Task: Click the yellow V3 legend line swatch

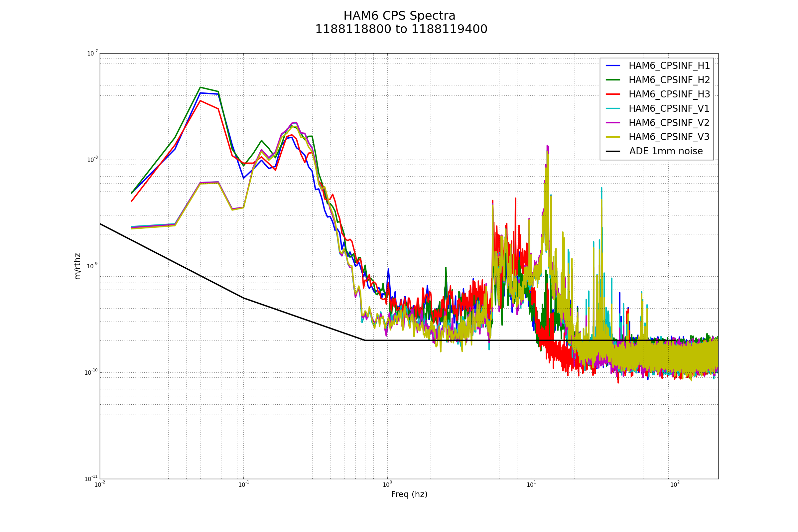Action: pos(613,137)
